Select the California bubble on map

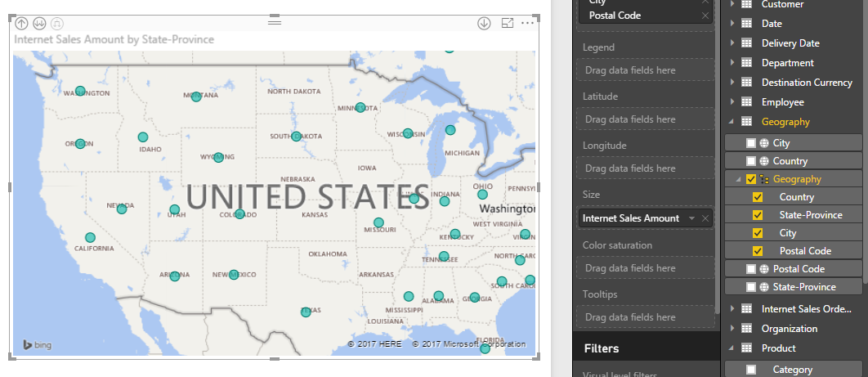(90, 237)
